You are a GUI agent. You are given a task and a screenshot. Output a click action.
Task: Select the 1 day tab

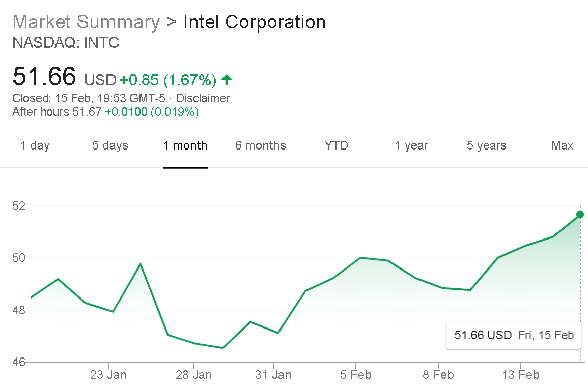pos(35,145)
